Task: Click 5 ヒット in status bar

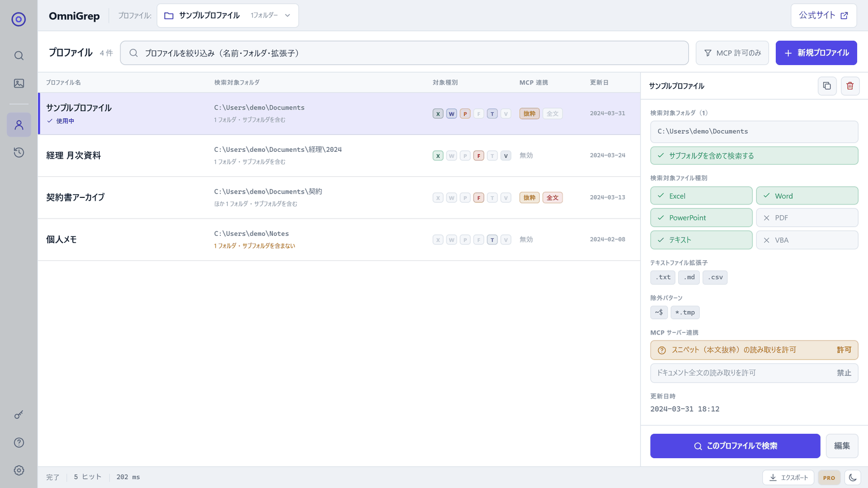Action: (x=88, y=477)
